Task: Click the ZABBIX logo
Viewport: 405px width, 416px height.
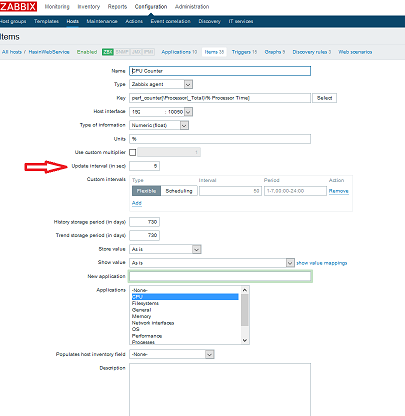Action: tap(18, 6)
